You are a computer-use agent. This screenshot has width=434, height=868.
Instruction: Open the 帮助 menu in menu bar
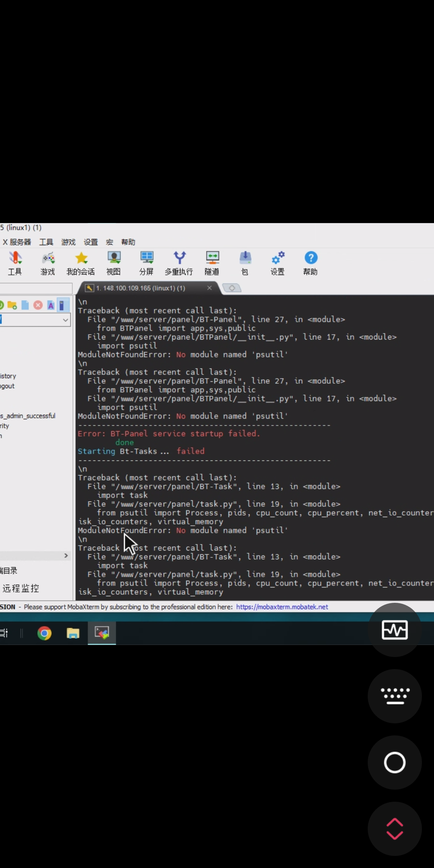pos(128,242)
